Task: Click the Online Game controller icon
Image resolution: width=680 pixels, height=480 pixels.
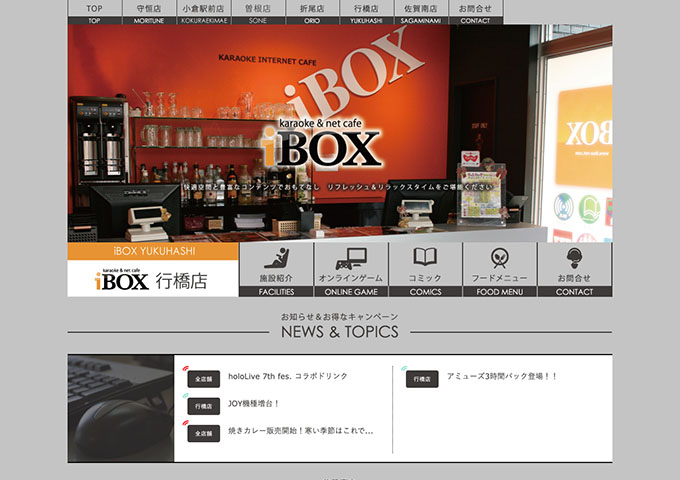Action: (351, 258)
